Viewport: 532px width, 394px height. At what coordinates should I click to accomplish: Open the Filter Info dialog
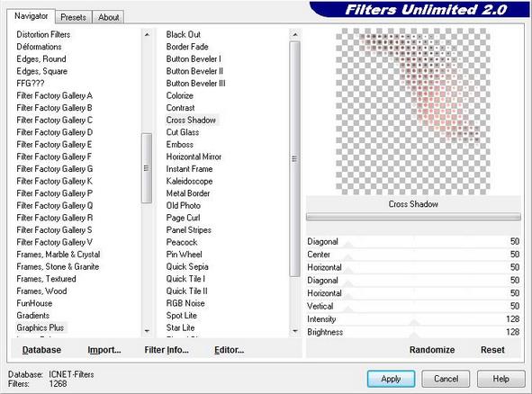coord(167,350)
